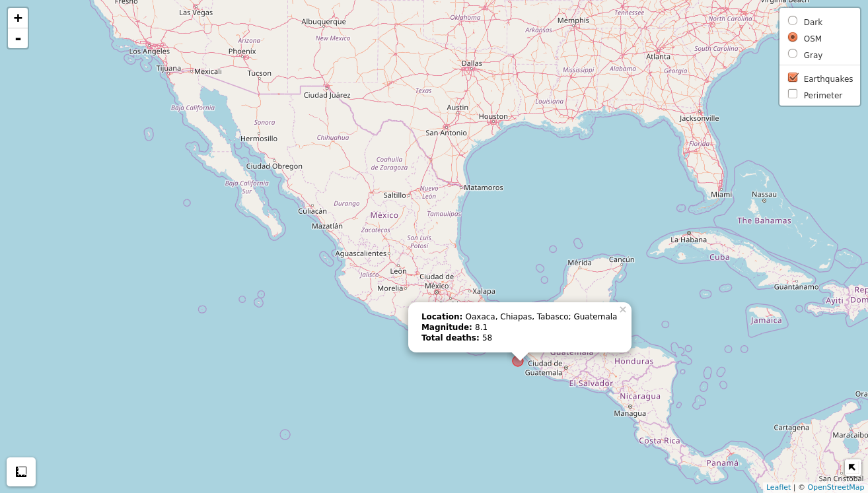This screenshot has height=493, width=868.
Task: Switch to the Gray basemap option
Action: tap(793, 54)
